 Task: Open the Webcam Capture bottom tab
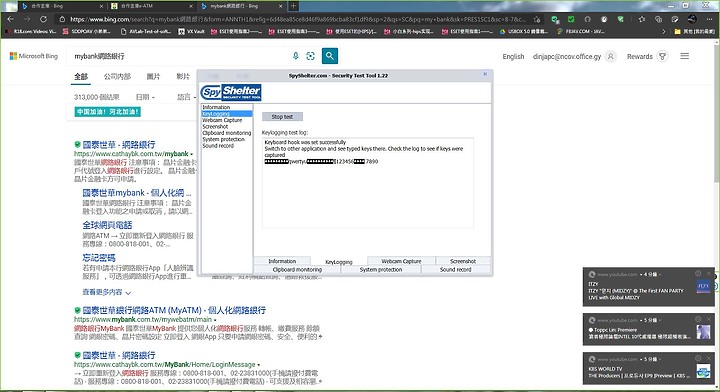click(401, 261)
